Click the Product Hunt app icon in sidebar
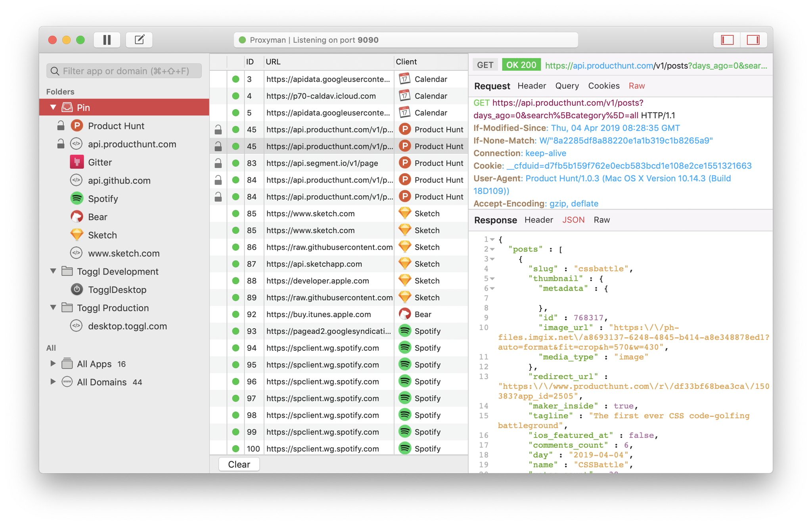812x525 pixels. coord(77,126)
